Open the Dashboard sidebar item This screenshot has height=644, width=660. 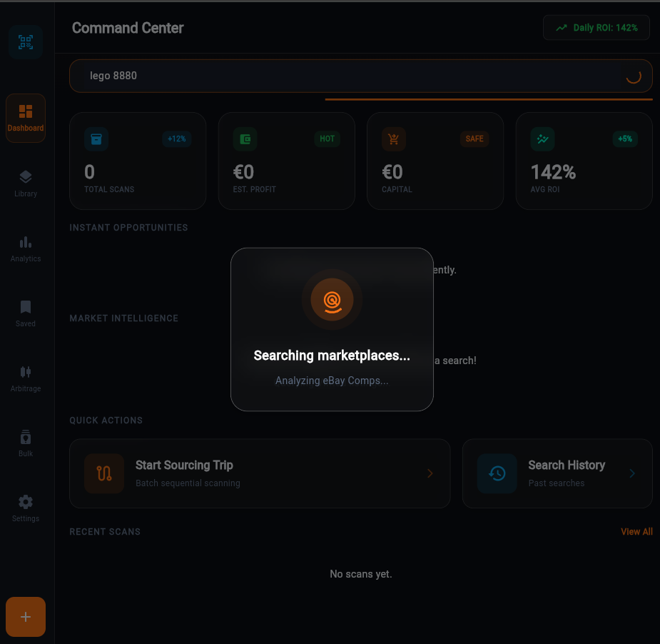[26, 118]
